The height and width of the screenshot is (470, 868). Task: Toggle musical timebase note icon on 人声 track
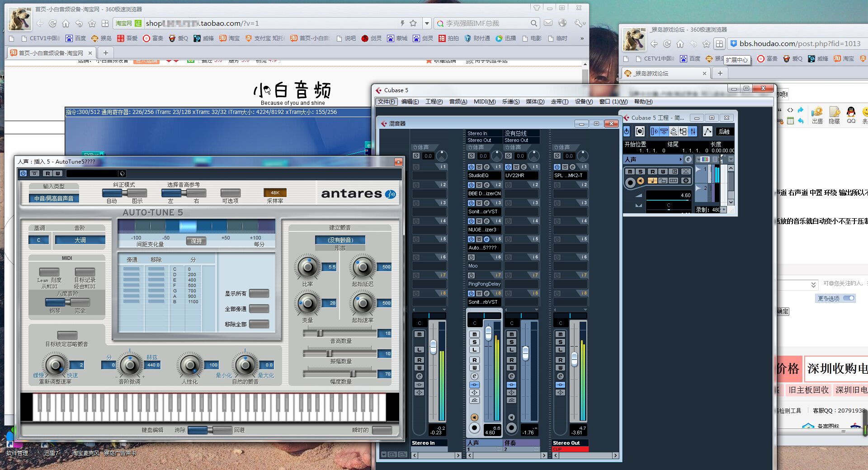pos(651,181)
